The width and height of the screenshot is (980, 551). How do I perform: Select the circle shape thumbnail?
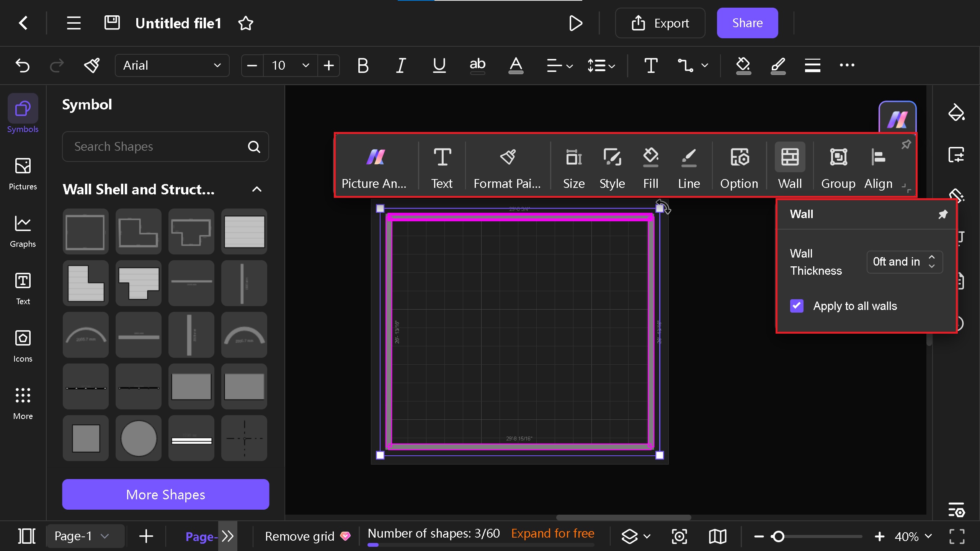pos(138,438)
